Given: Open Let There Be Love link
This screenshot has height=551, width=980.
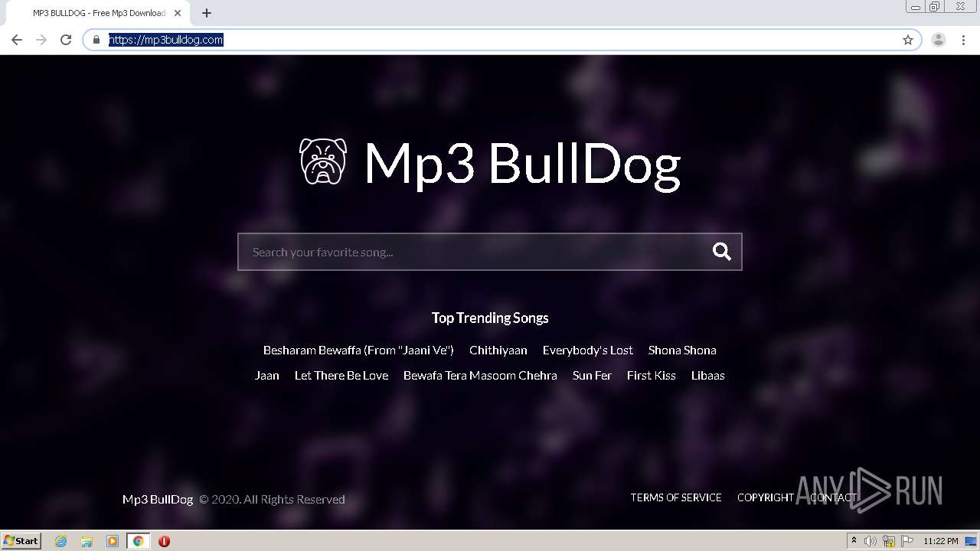Looking at the screenshot, I should pyautogui.click(x=341, y=375).
